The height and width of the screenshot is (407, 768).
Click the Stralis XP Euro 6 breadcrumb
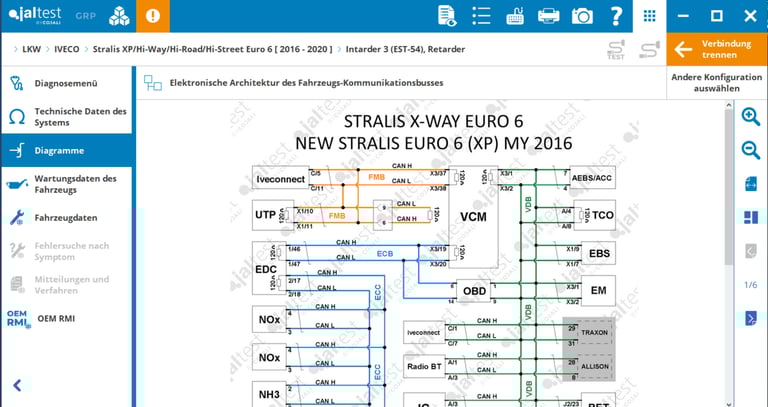213,49
